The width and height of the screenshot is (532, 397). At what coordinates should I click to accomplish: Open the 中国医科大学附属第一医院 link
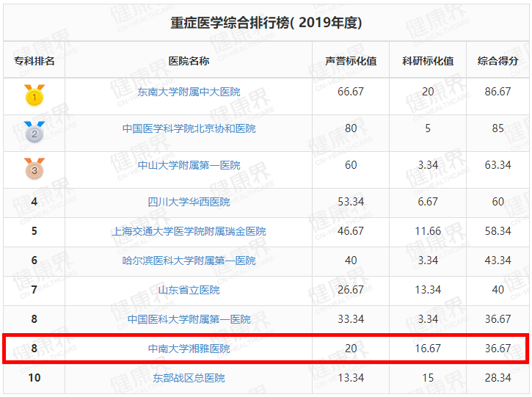[x=189, y=319]
